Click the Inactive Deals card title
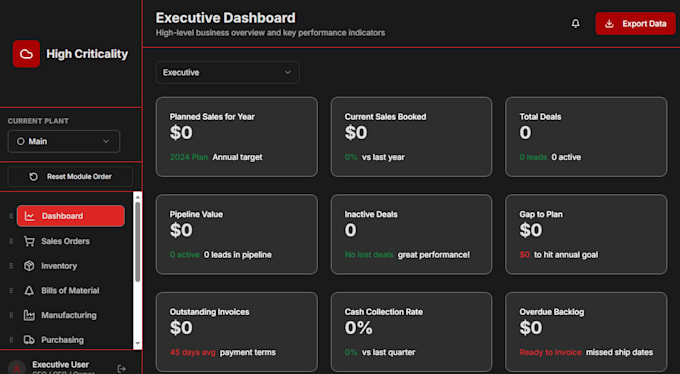 371,214
